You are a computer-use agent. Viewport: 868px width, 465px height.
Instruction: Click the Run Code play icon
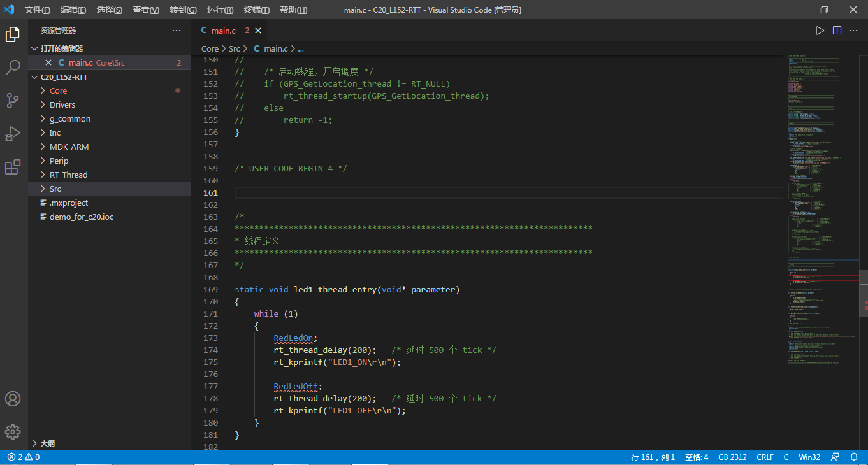[x=820, y=31]
